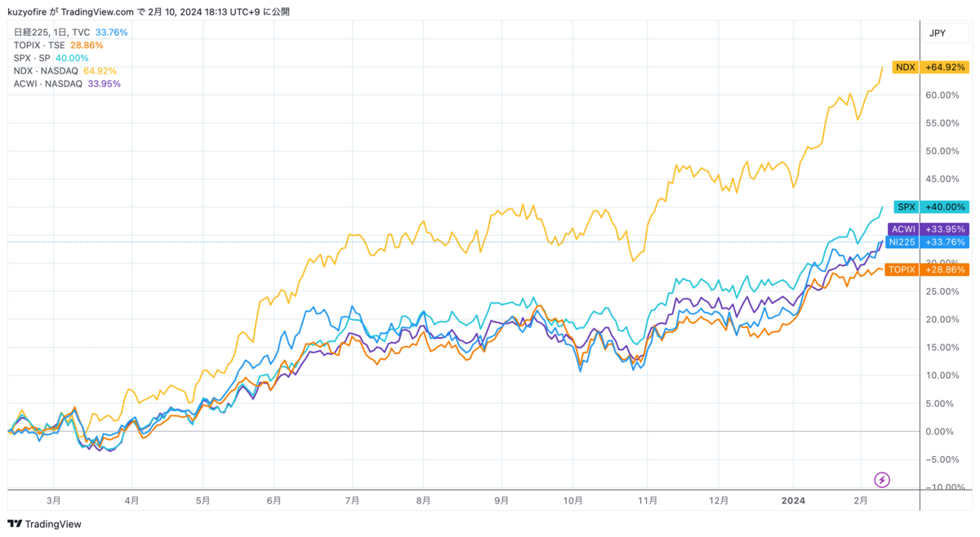Screen dimensions: 980x537
Task: Select the ACWI · NASDAQ legend row
Action: click(x=67, y=84)
